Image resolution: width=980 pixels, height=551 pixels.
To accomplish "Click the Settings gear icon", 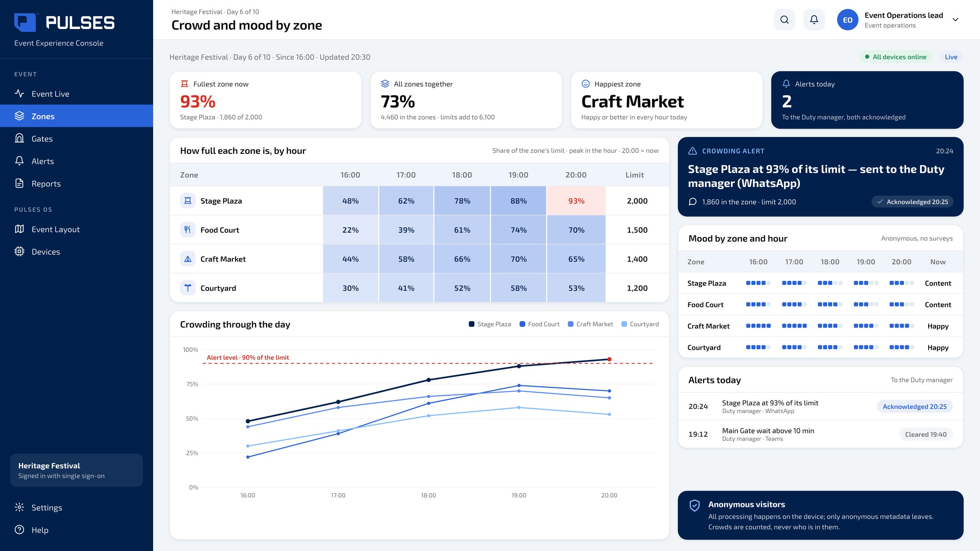I will click(19, 507).
